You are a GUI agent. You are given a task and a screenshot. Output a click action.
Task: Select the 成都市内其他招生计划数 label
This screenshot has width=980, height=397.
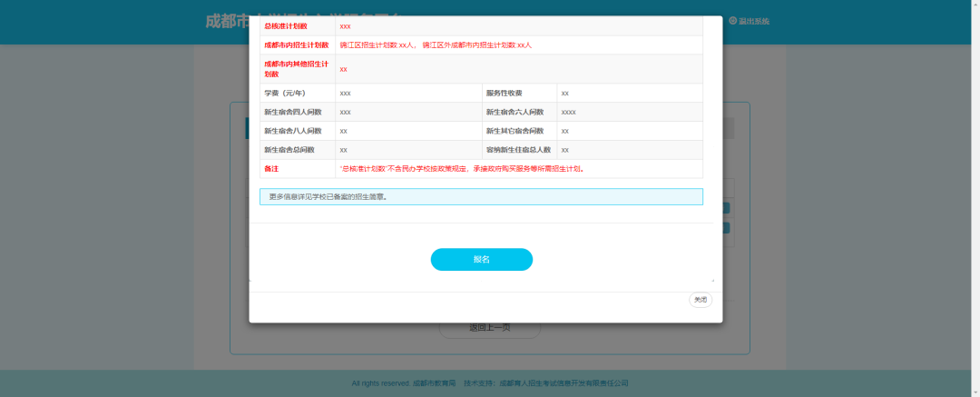[296, 68]
